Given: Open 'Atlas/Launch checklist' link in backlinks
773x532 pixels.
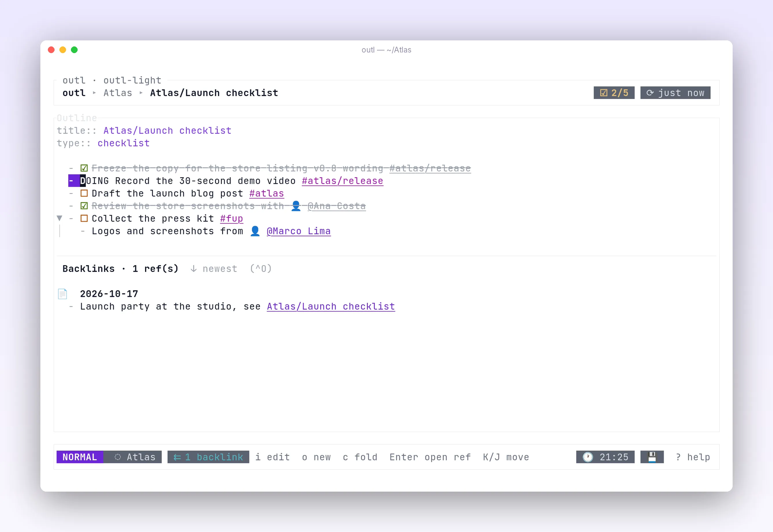Looking at the screenshot, I should tap(331, 306).
